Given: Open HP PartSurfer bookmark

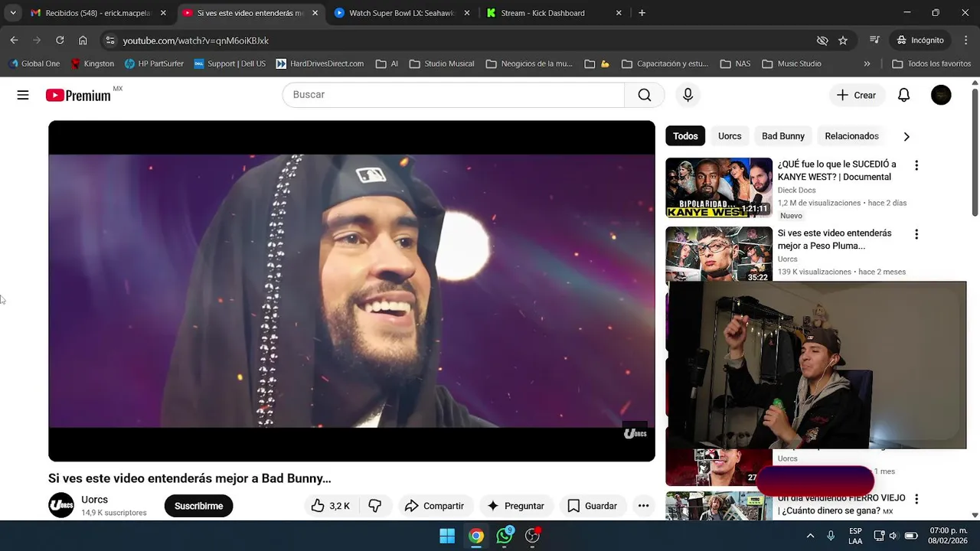Looking at the screenshot, I should pyautogui.click(x=154, y=64).
